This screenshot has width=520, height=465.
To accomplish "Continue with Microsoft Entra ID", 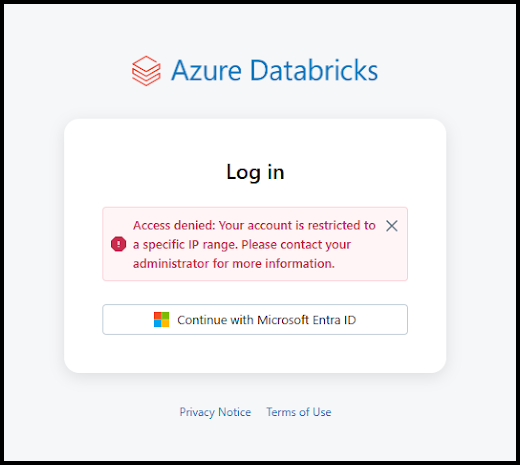I will [x=255, y=319].
